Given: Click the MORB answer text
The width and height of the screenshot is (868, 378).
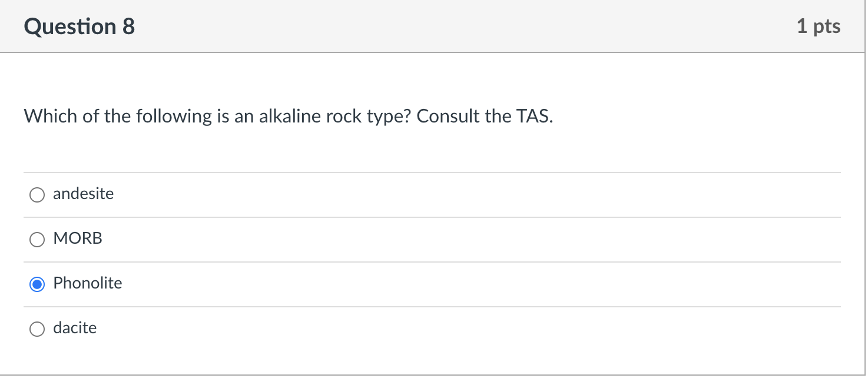Looking at the screenshot, I should (78, 238).
